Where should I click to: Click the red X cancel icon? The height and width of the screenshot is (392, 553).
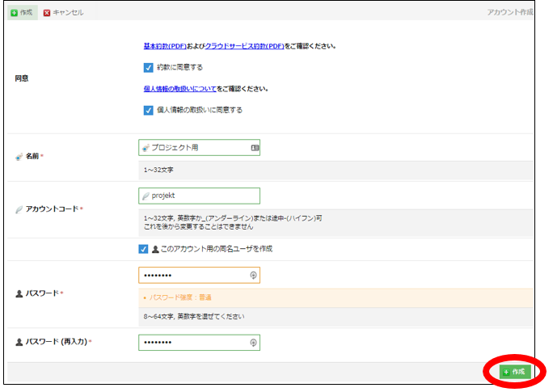tap(46, 13)
